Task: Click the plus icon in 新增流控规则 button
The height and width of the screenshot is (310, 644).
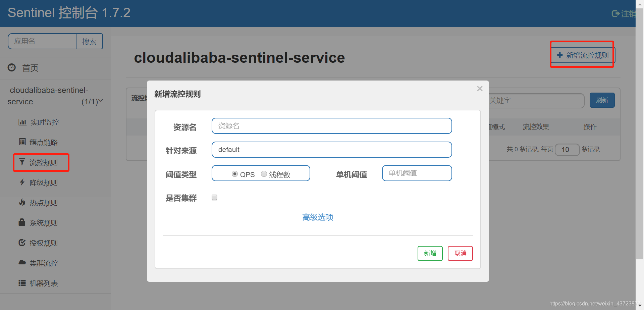Action: pyautogui.click(x=560, y=55)
